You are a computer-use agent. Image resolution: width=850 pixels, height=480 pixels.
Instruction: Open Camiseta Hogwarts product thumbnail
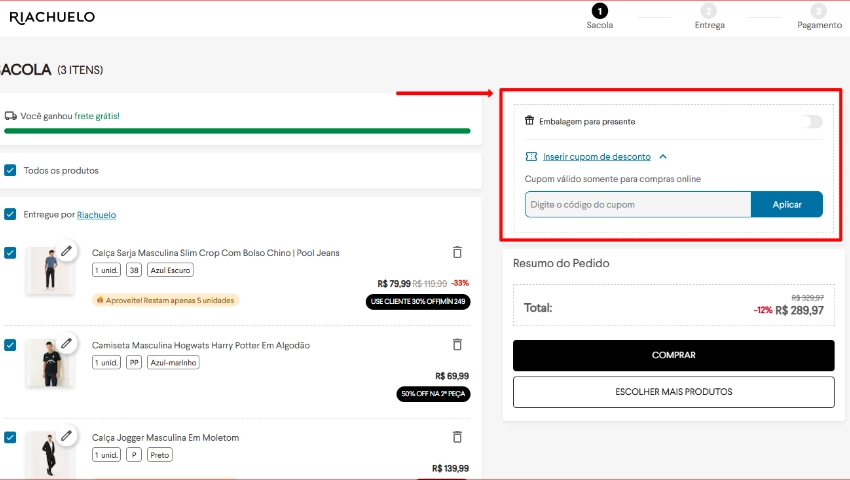pos(50,362)
